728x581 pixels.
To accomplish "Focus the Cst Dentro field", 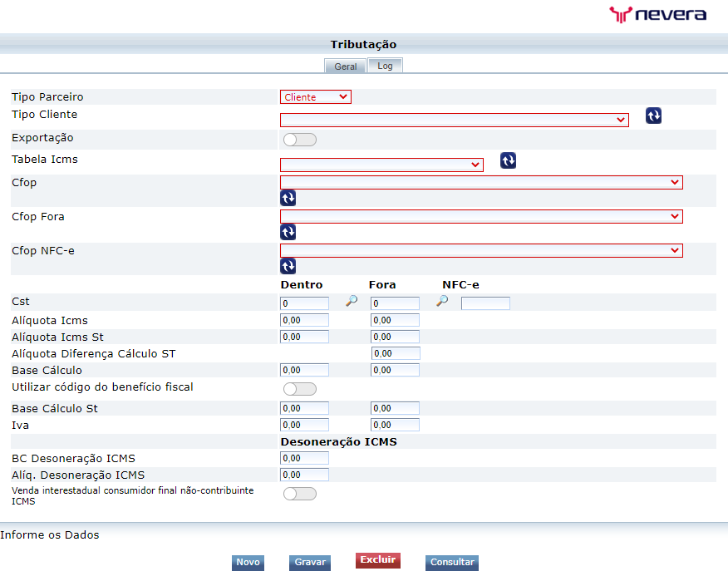I will [304, 303].
